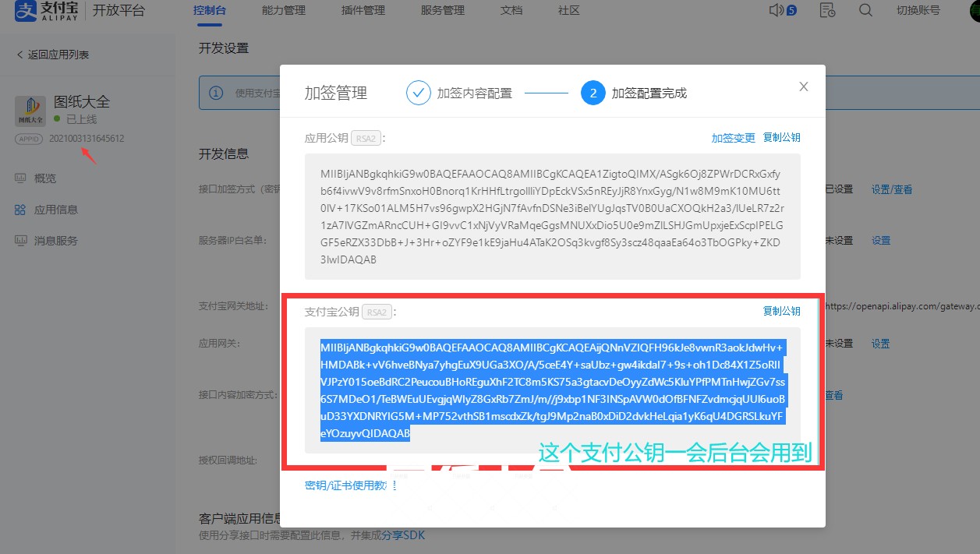Click 设置/查看 for 接口加签方式
Image resolution: width=980 pixels, height=554 pixels.
pos(892,189)
